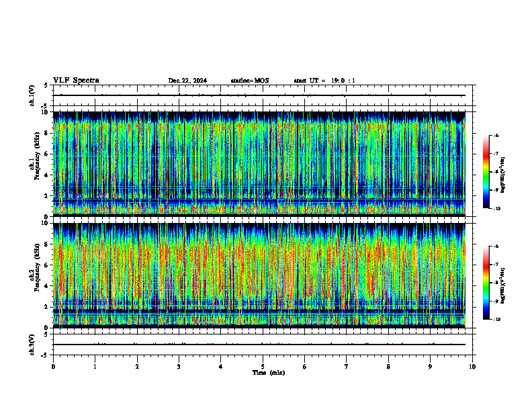Viewport: 532px width, 411px height.
Task: Click the "-7" label on ch.2 color bar
Action: click(496, 265)
